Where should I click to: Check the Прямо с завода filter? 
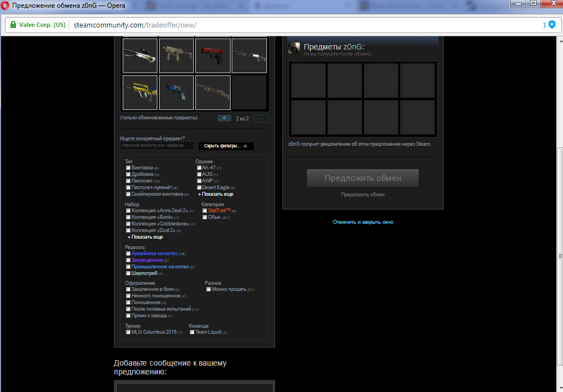128,316
